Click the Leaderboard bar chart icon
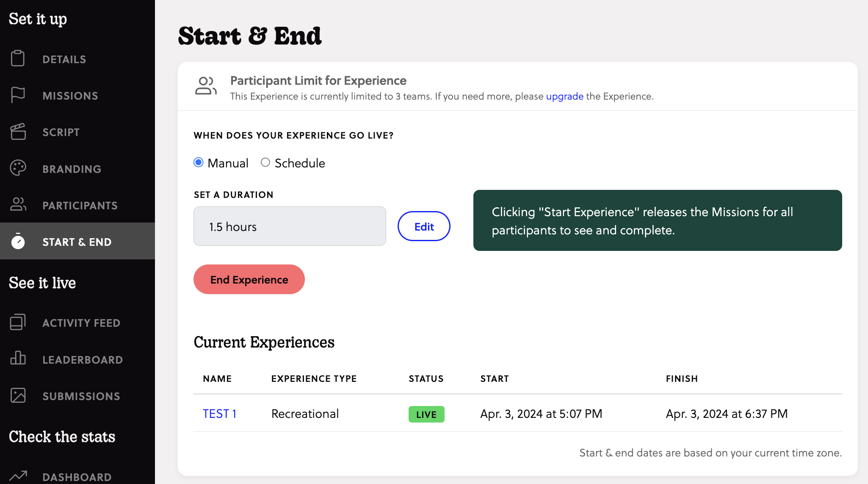 tap(18, 359)
